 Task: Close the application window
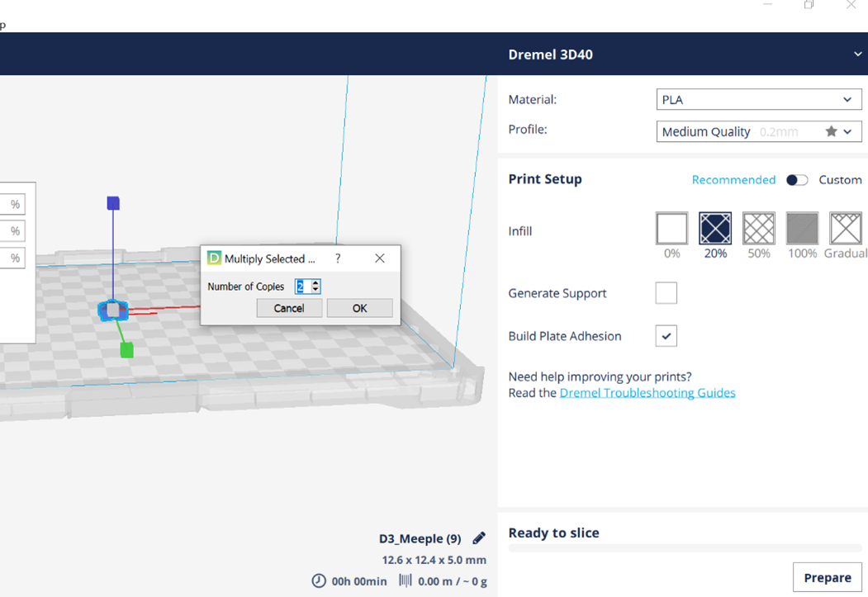coord(851,5)
